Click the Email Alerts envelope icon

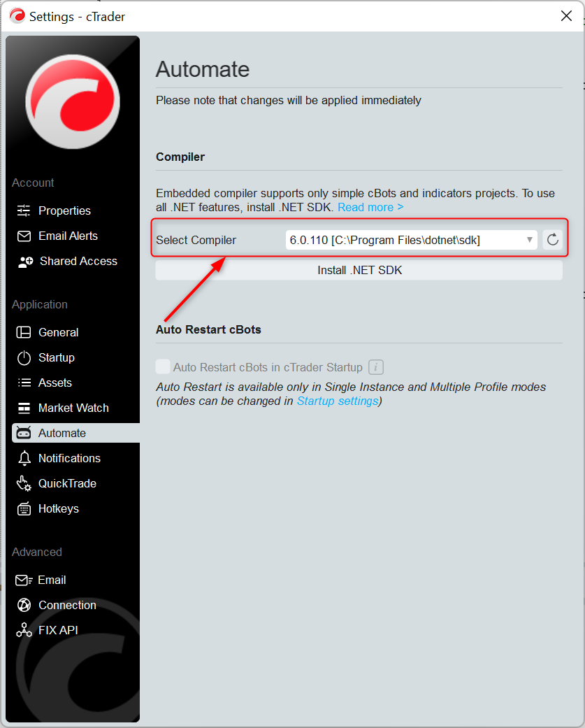[x=24, y=236]
